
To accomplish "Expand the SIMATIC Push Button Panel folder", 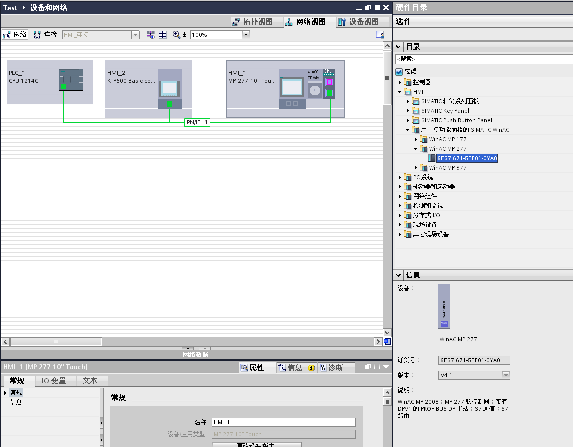I will point(408,120).
